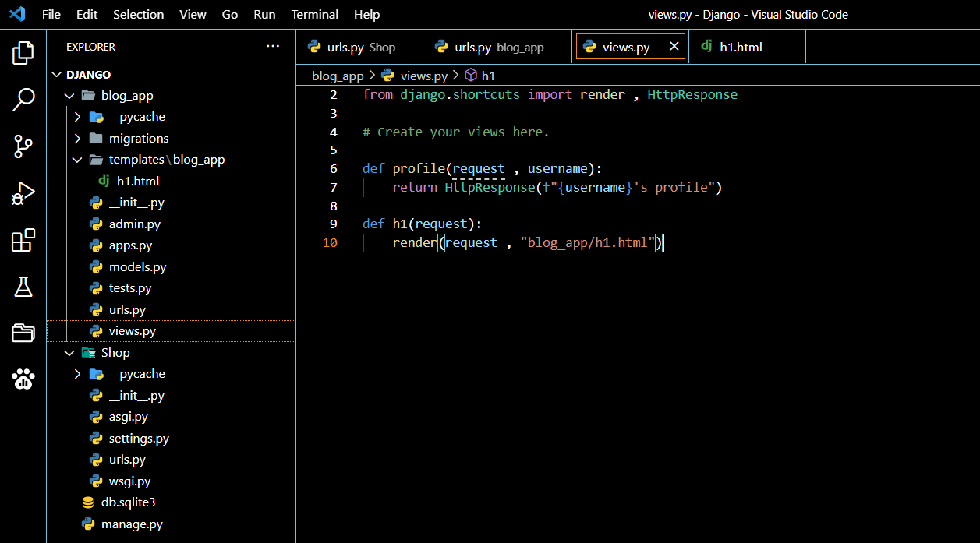Switch to the h1.html editor tab
The image size is (980, 543).
[x=748, y=47]
